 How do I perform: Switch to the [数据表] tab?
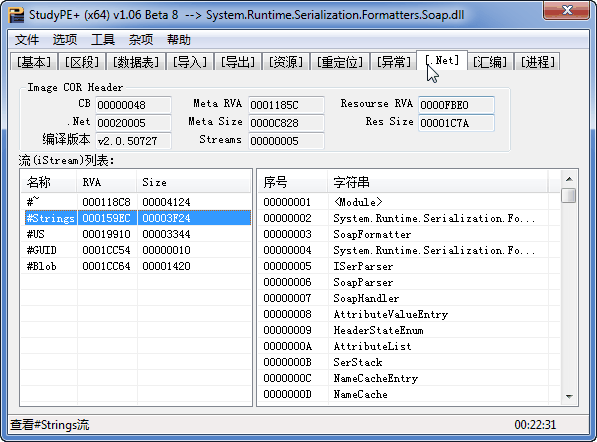(136, 62)
